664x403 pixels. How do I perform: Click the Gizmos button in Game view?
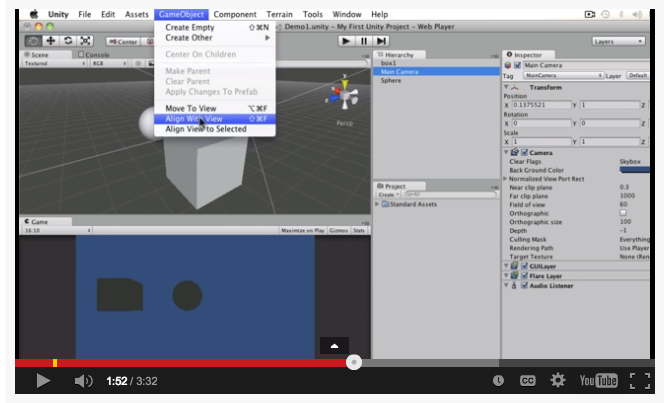coord(338,230)
